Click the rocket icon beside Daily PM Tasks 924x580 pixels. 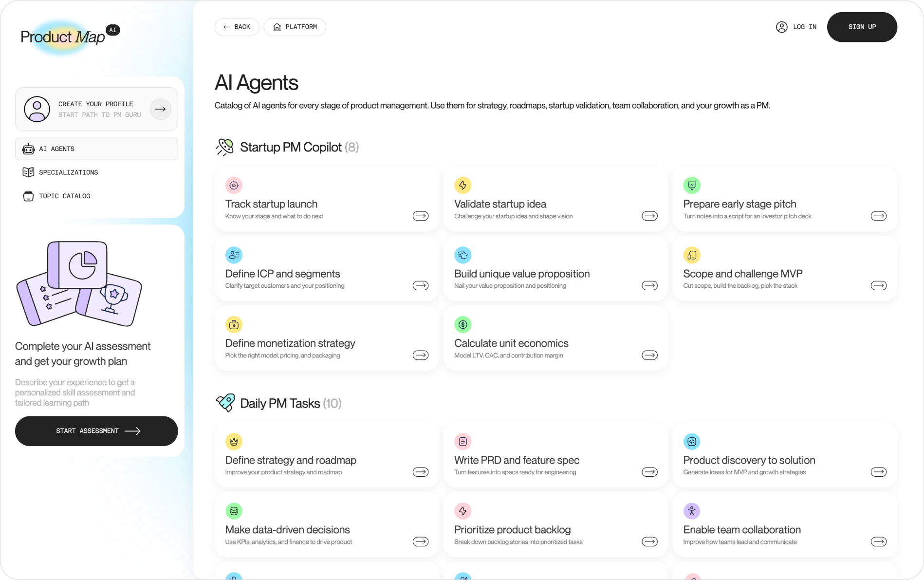(225, 403)
